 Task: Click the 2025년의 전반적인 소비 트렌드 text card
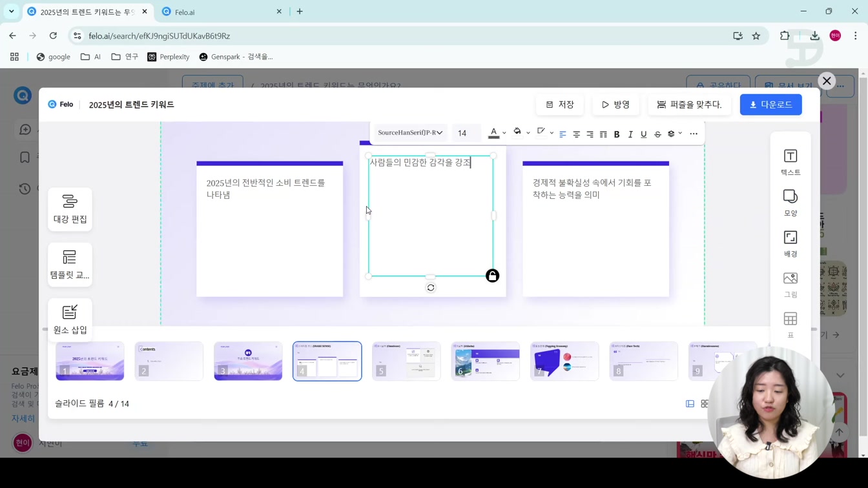[x=270, y=229]
